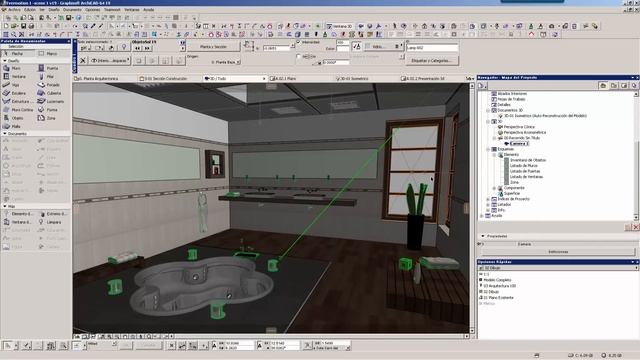This screenshot has width=640, height=360.
Task: Select Listado de Muros in the Navigator
Action: pos(524,166)
